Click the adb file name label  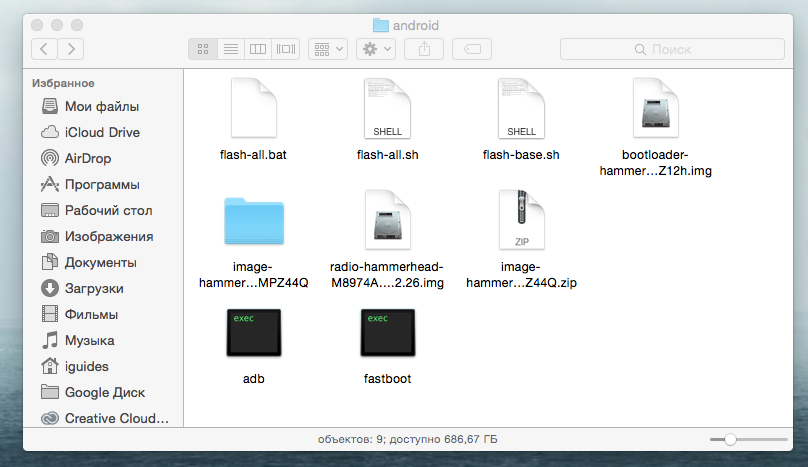click(x=254, y=379)
